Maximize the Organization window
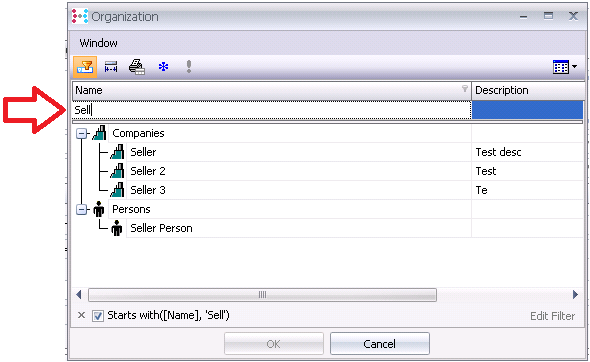 [548, 16]
